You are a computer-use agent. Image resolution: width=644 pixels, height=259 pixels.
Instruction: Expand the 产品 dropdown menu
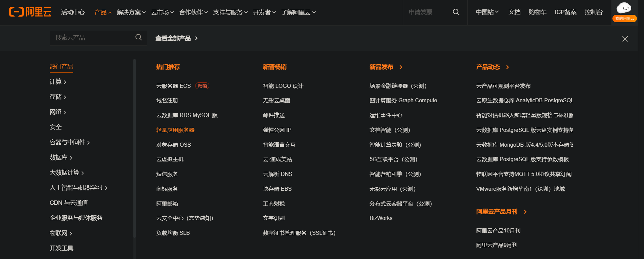pos(103,12)
